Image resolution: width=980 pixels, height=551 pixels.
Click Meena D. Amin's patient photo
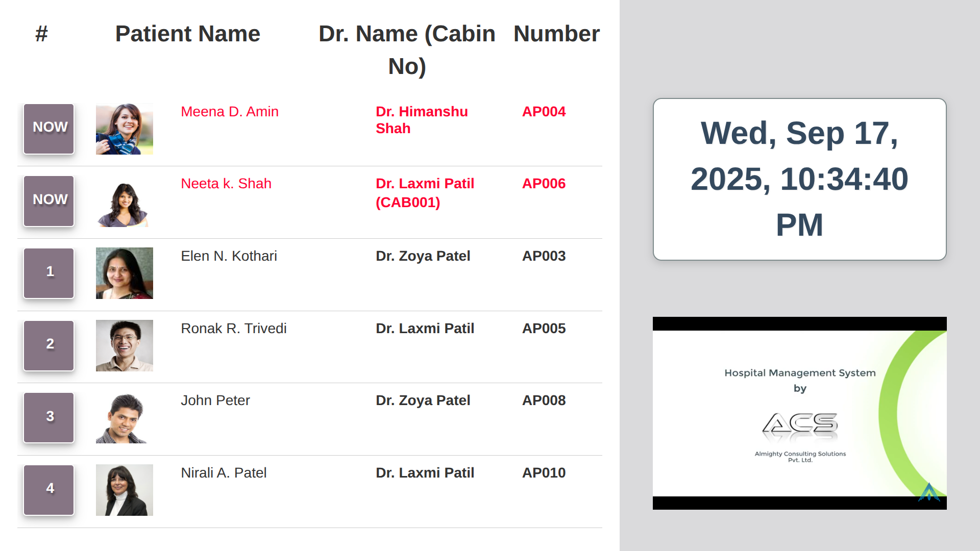(x=124, y=129)
